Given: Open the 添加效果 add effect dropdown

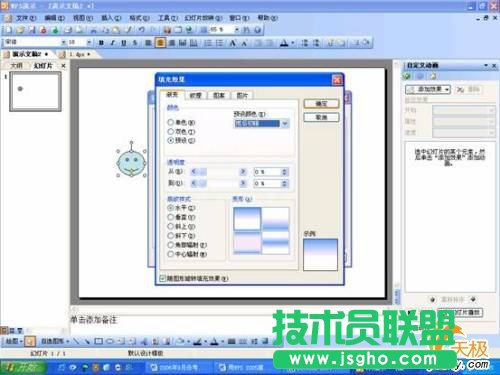Looking at the screenshot, I should (x=428, y=89).
